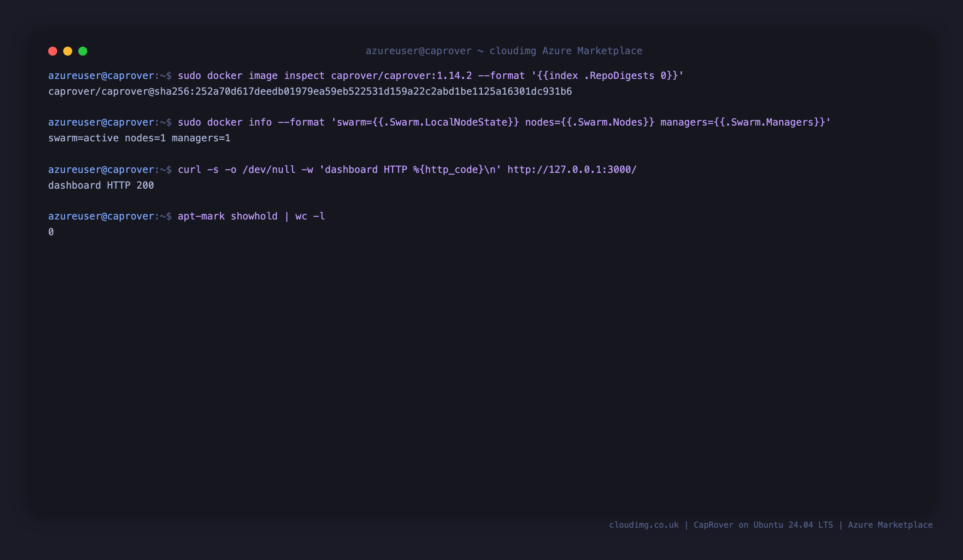Click the http://127.0.0.1:3000/ URL
Screen dimensions: 963x560
tap(572, 170)
